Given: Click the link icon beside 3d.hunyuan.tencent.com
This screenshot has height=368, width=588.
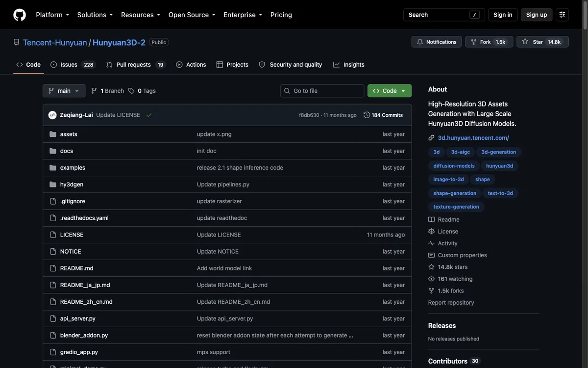Looking at the screenshot, I should pyautogui.click(x=431, y=138).
